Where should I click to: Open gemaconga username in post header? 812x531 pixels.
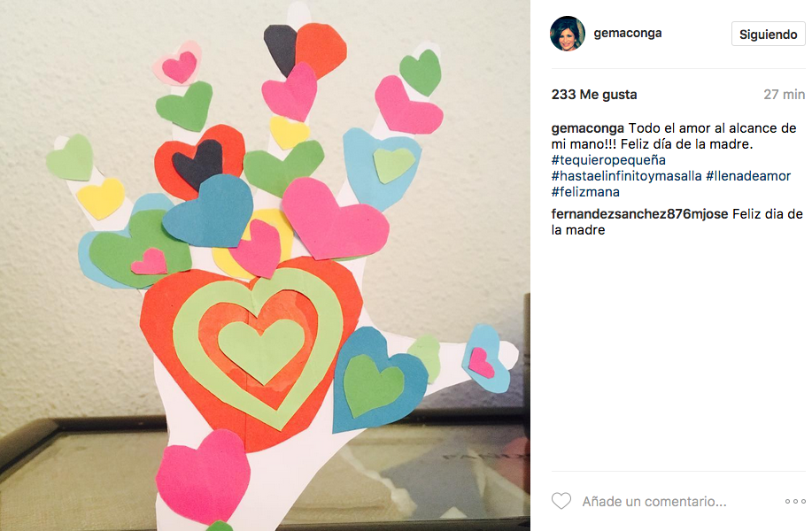click(x=628, y=33)
